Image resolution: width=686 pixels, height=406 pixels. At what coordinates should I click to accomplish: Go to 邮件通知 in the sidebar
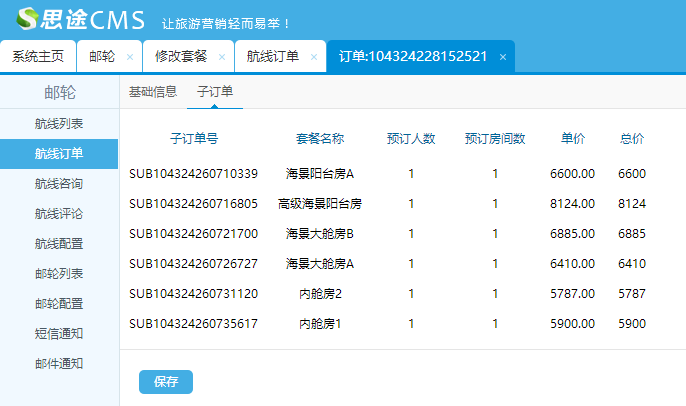point(59,364)
